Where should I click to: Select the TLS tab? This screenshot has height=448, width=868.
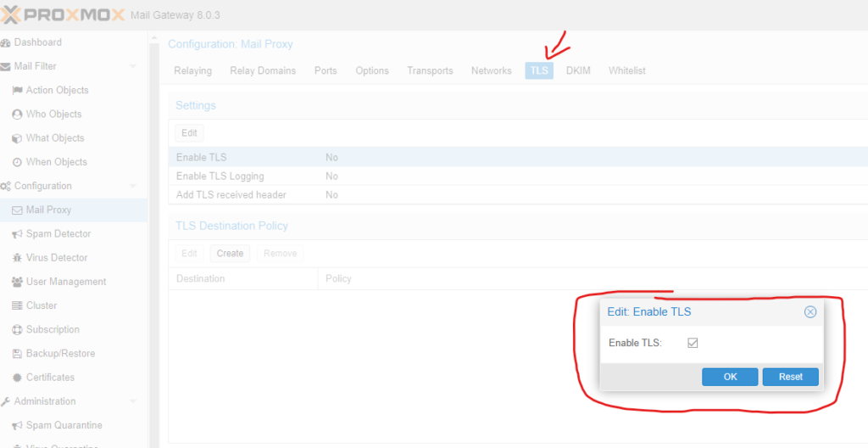pos(539,71)
